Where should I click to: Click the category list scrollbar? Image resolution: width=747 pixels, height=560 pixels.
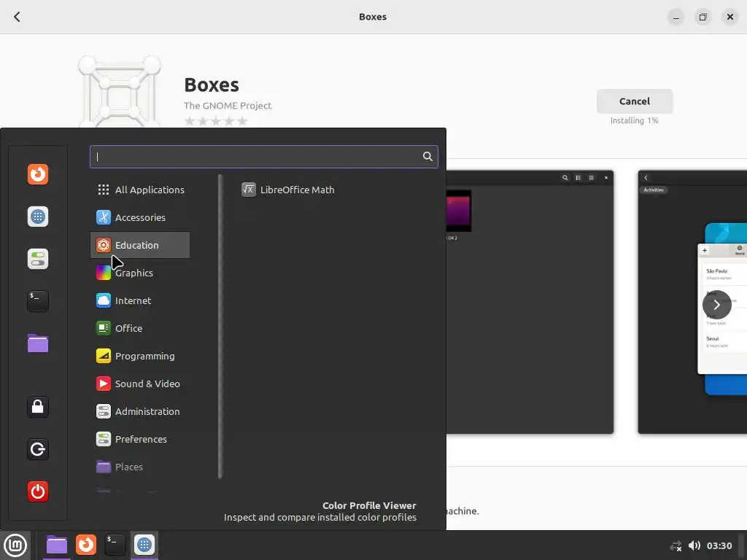point(220,327)
